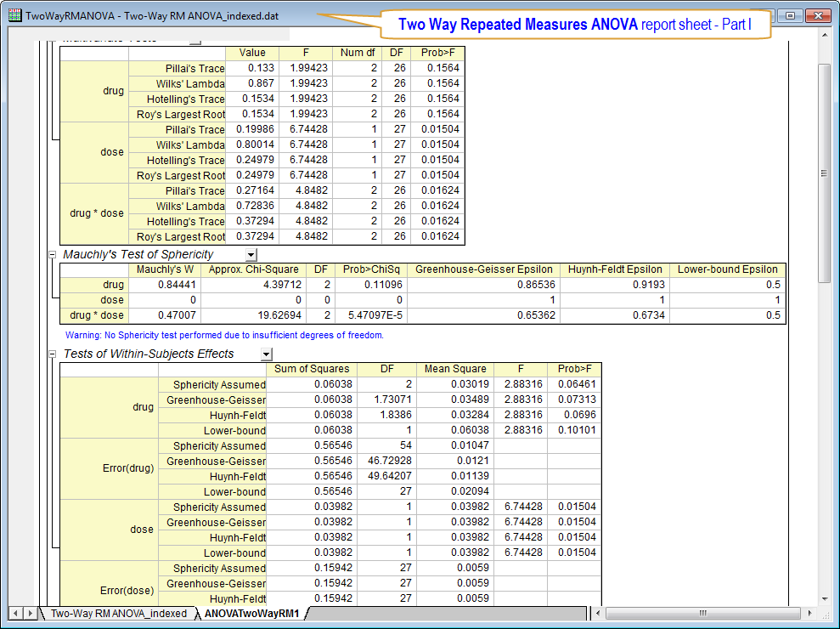Collapse the Tests of Within-Subjects Effects section
The height and width of the screenshot is (629, 840).
coord(53,354)
